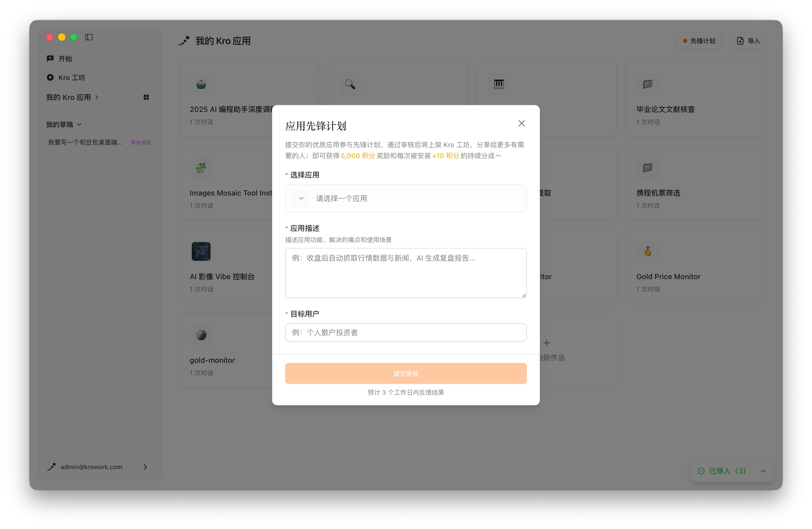Click the Kro 工坊 compass icon
The height and width of the screenshot is (529, 812).
pyautogui.click(x=50, y=77)
